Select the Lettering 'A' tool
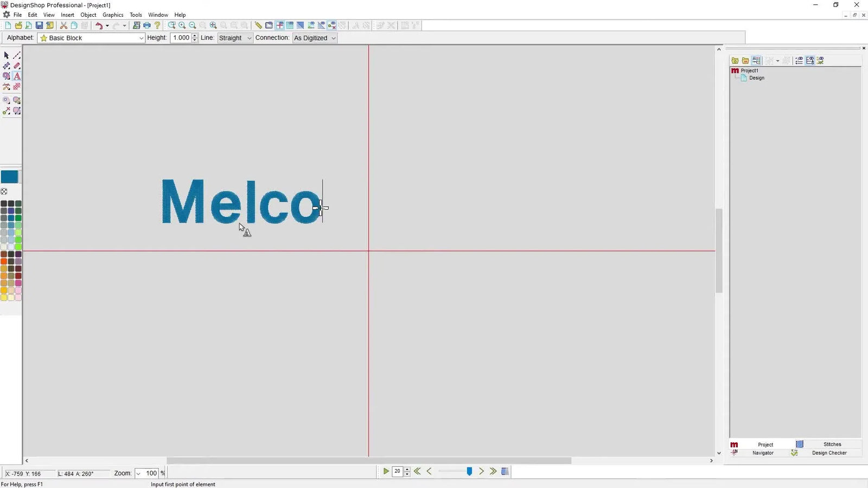Viewport: 868px width, 488px height. point(17,76)
